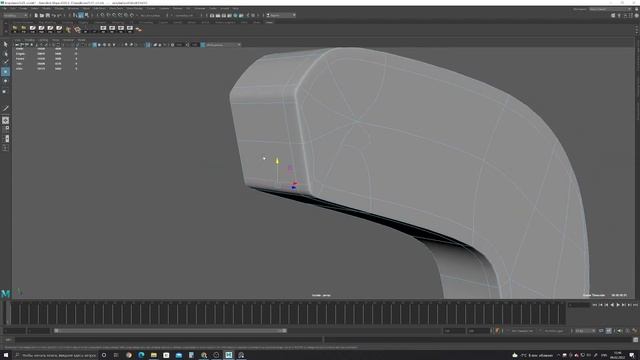The width and height of the screenshot is (640, 360).
Task: Open the Windows notification center
Action: click(x=632, y=355)
